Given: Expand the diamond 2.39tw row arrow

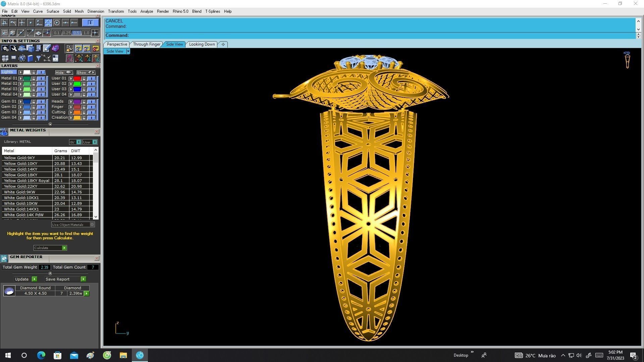Looking at the screenshot, I should tap(87, 294).
